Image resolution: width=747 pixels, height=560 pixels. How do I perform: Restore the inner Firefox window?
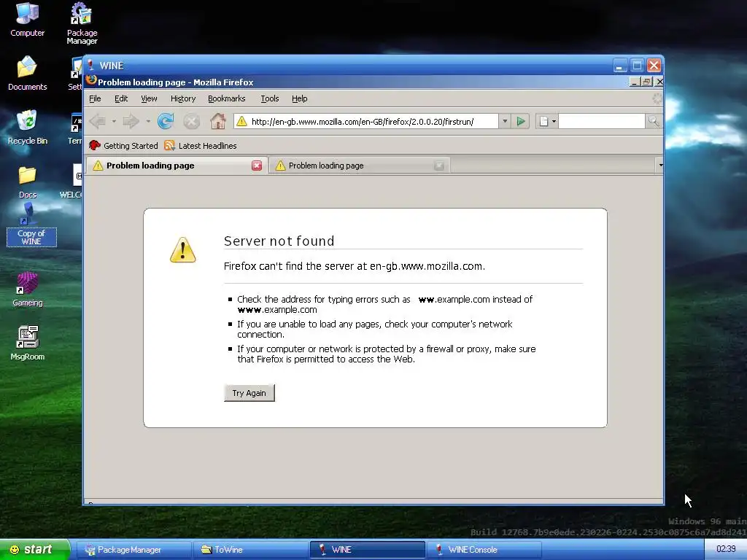646,82
